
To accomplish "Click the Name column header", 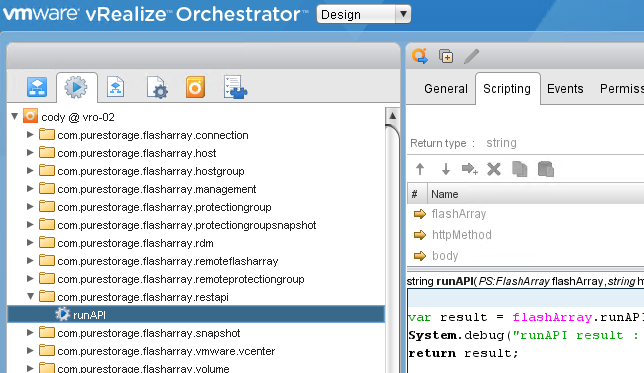I will tap(536, 194).
